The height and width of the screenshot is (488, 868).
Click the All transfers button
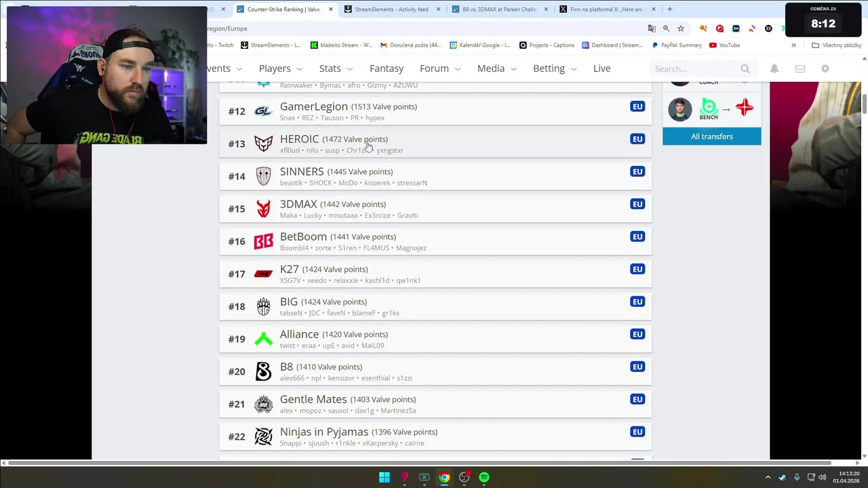click(711, 136)
